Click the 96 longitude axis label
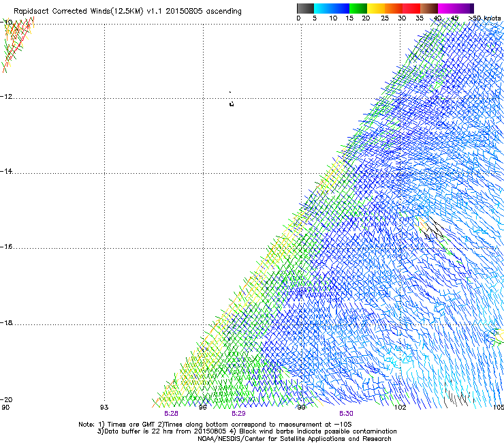504x443 pixels. pyautogui.click(x=203, y=408)
